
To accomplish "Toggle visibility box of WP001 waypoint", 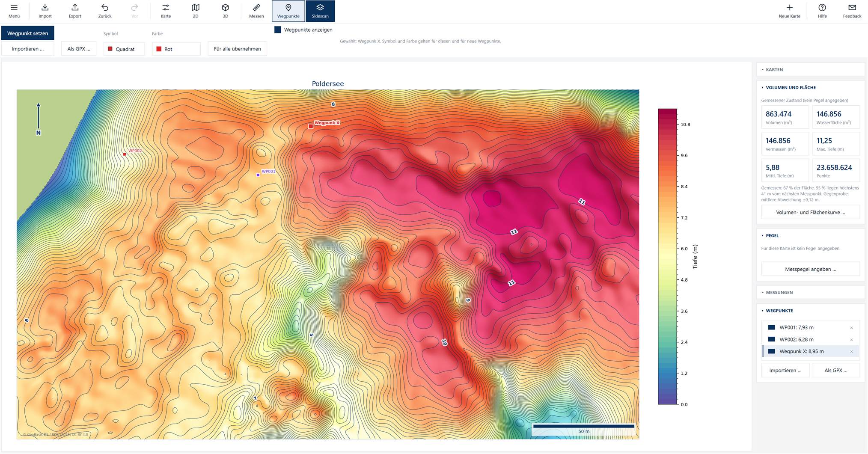I will pos(772,327).
